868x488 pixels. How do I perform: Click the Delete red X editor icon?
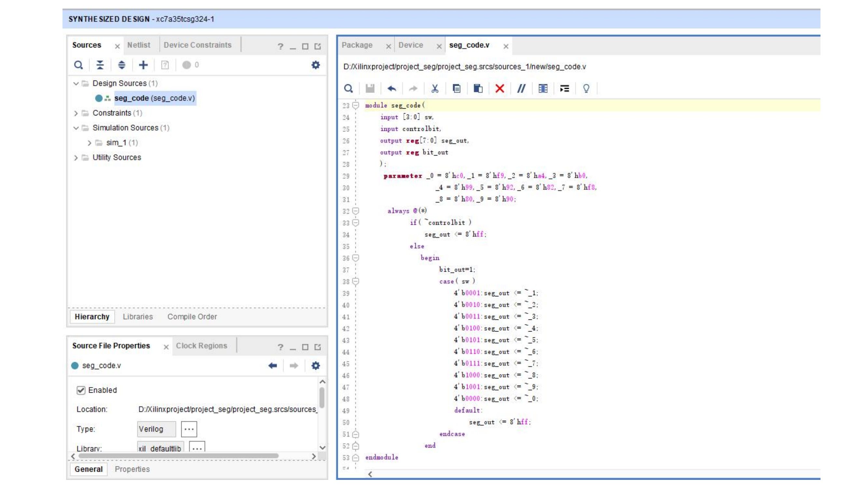click(x=499, y=88)
